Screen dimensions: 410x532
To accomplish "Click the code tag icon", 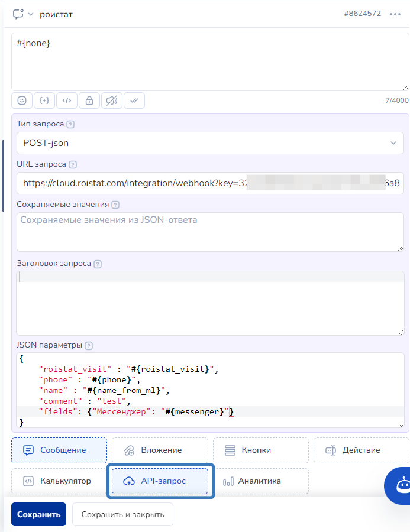I will click(67, 100).
